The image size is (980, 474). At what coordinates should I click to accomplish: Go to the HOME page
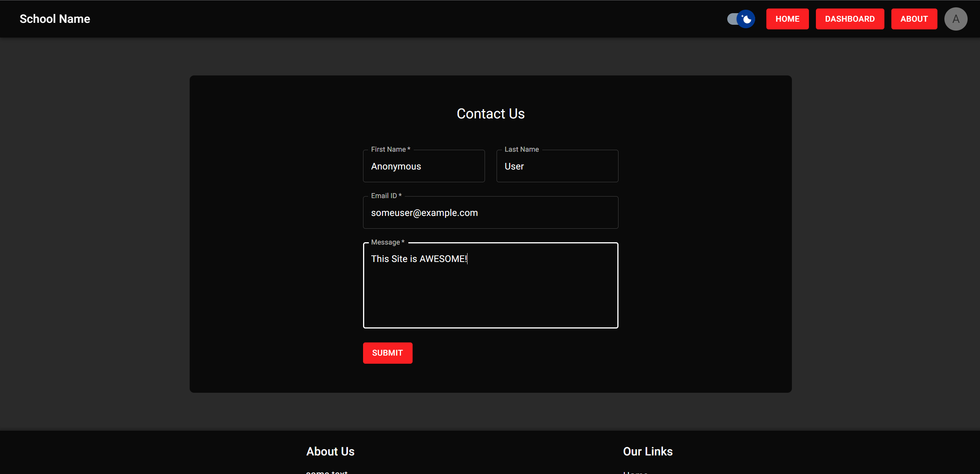pyautogui.click(x=787, y=19)
